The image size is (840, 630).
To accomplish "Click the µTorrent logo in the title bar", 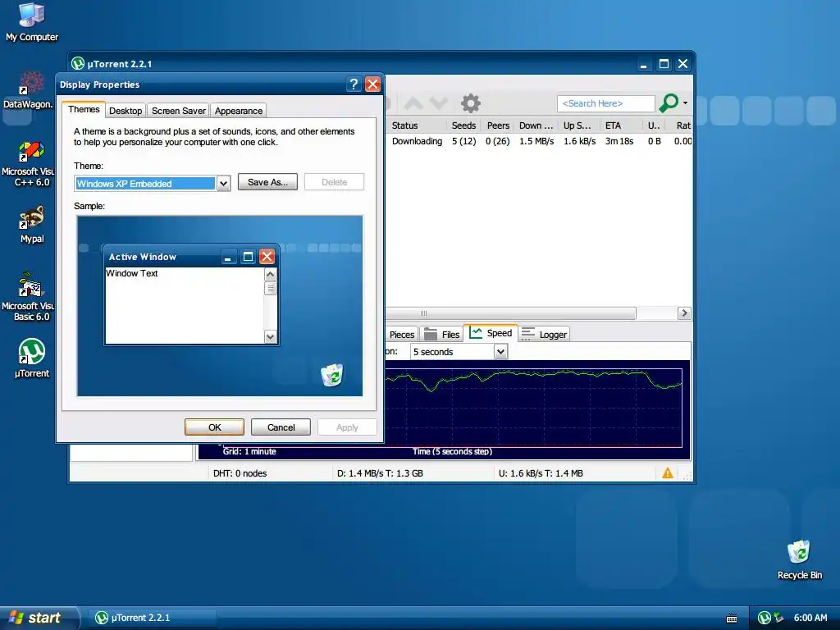I will point(78,63).
